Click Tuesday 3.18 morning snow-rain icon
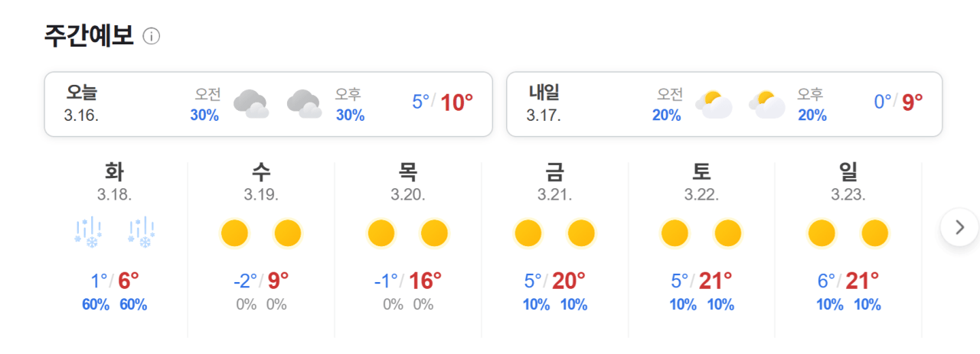The image size is (980, 354). pos(88,232)
